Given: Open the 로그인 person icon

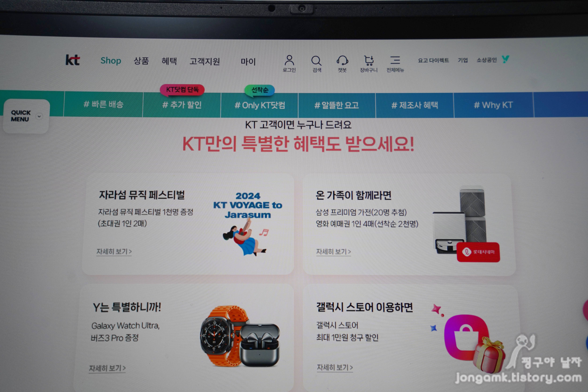Looking at the screenshot, I should click(x=289, y=61).
